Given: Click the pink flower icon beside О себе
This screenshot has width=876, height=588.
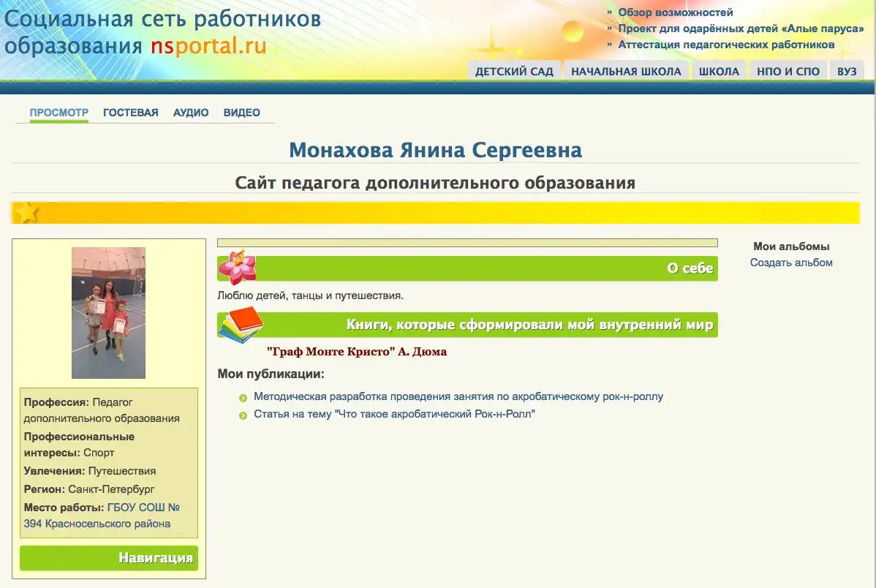Looking at the screenshot, I should (x=238, y=267).
